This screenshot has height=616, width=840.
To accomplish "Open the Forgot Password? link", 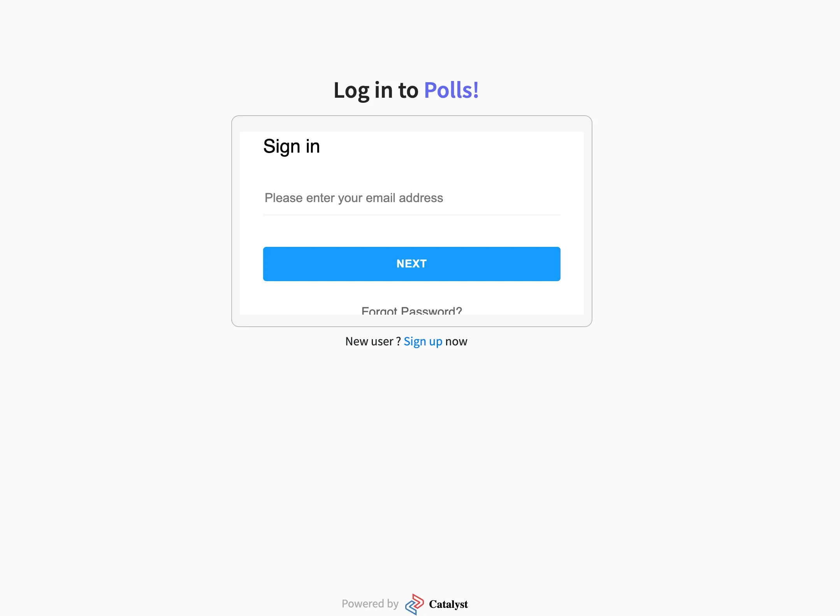I will (x=411, y=310).
